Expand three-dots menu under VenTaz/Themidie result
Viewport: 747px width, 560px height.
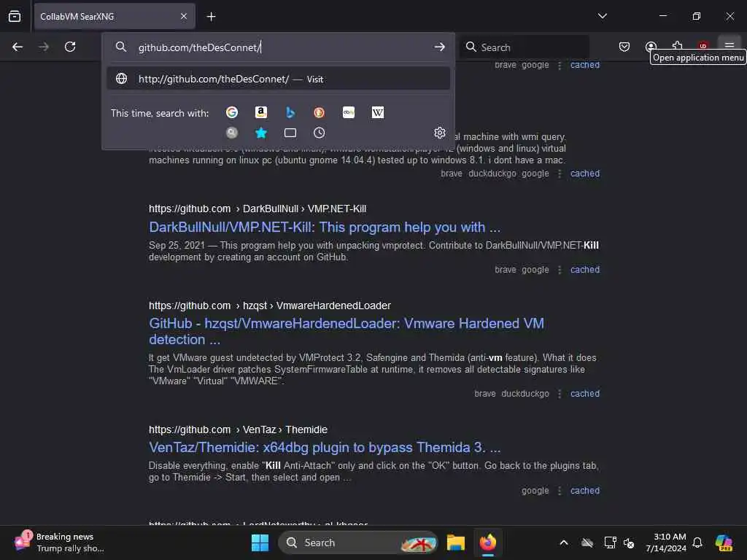coord(560,491)
